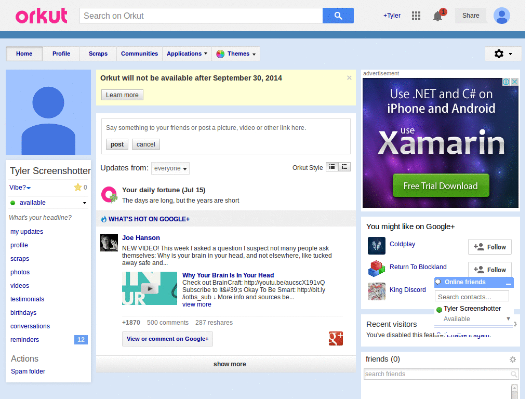Open the settings gear menu
This screenshot has height=399, width=532.
click(x=503, y=54)
